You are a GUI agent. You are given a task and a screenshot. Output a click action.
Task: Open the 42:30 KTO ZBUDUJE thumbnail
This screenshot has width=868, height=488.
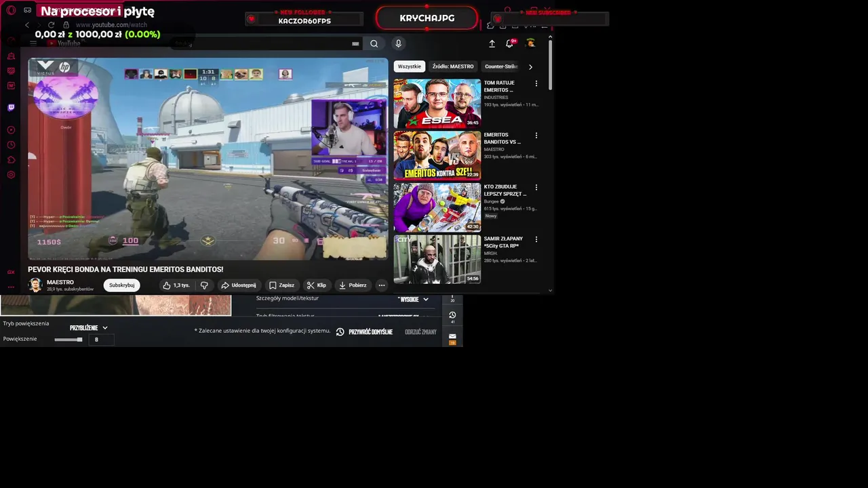click(437, 207)
